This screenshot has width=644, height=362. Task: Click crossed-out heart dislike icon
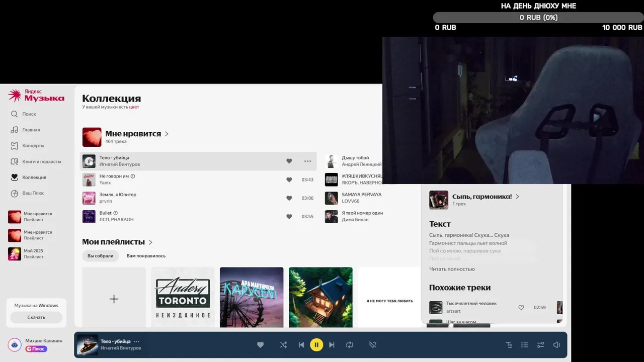(x=373, y=345)
